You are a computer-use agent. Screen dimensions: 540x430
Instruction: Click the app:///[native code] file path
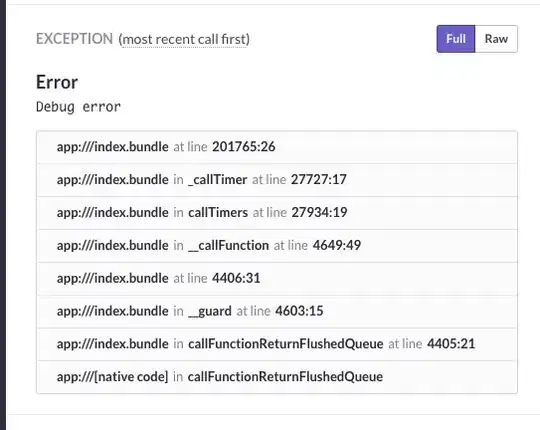click(x=113, y=377)
